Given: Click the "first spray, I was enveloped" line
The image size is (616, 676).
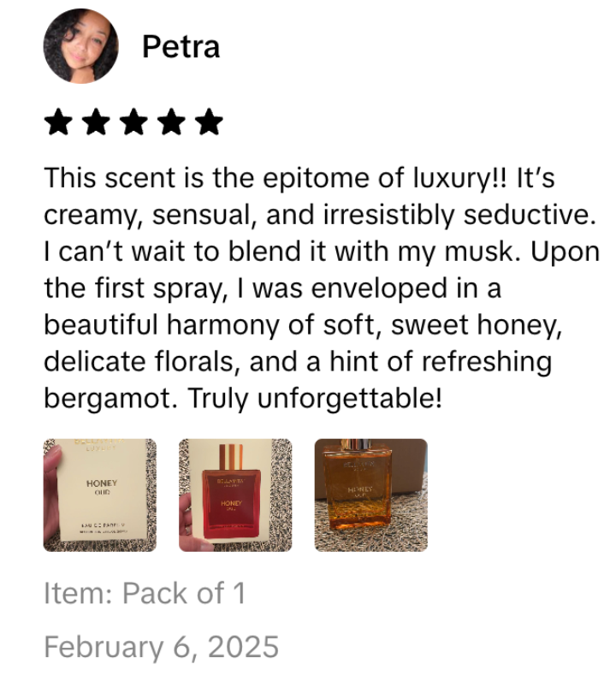Looking at the screenshot, I should (272, 288).
